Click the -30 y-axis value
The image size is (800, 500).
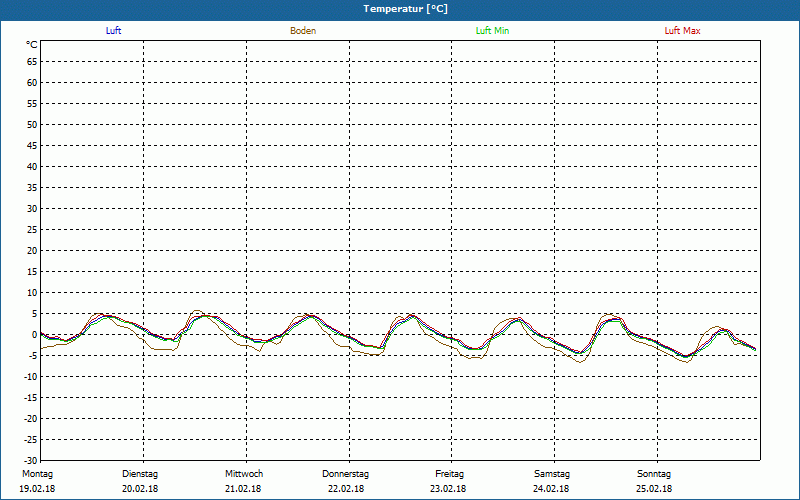(30, 461)
